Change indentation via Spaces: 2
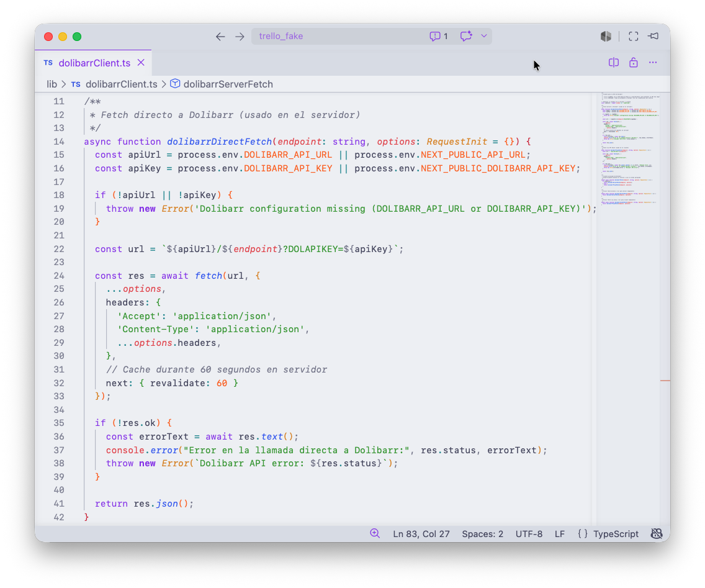This screenshot has height=588, width=705. (x=482, y=534)
